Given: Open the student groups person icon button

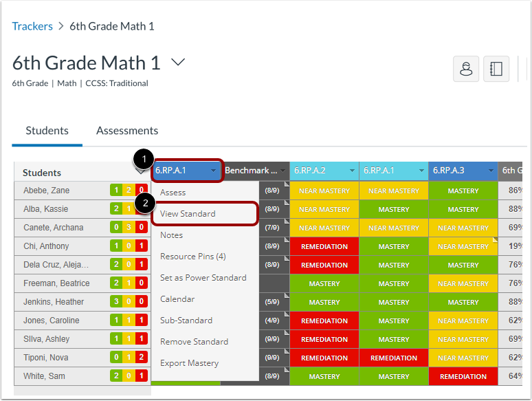Looking at the screenshot, I should (x=466, y=69).
